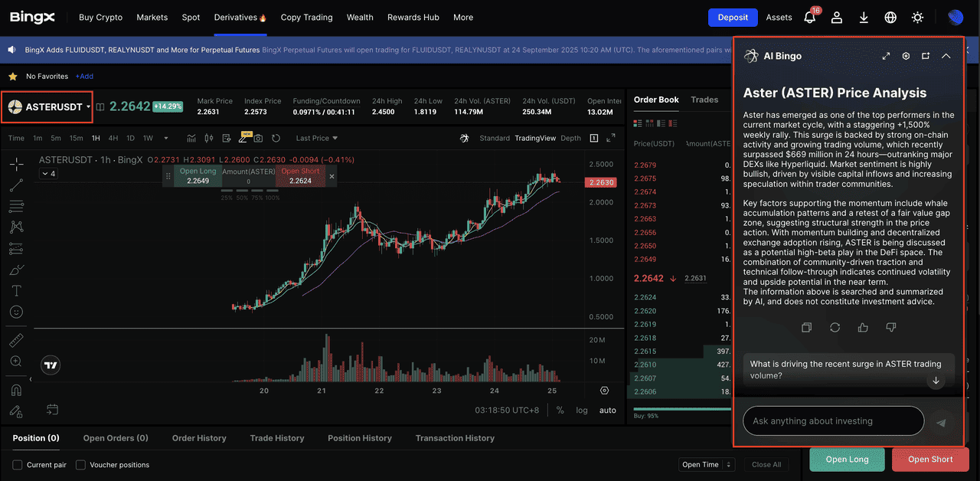Check the Voucher positions checkbox

[x=80, y=465]
